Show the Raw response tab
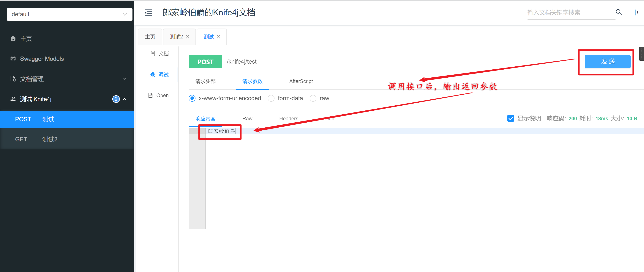The image size is (644, 272). [247, 118]
